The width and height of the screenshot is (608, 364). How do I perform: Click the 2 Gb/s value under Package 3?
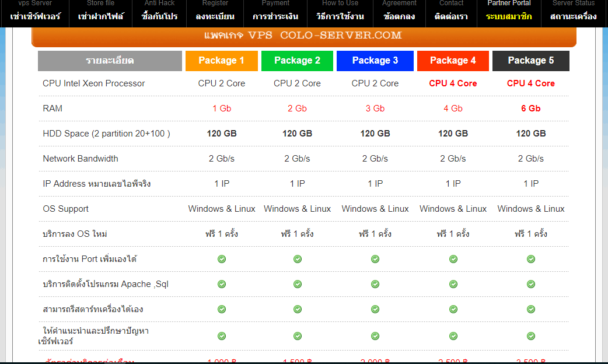[x=375, y=159]
